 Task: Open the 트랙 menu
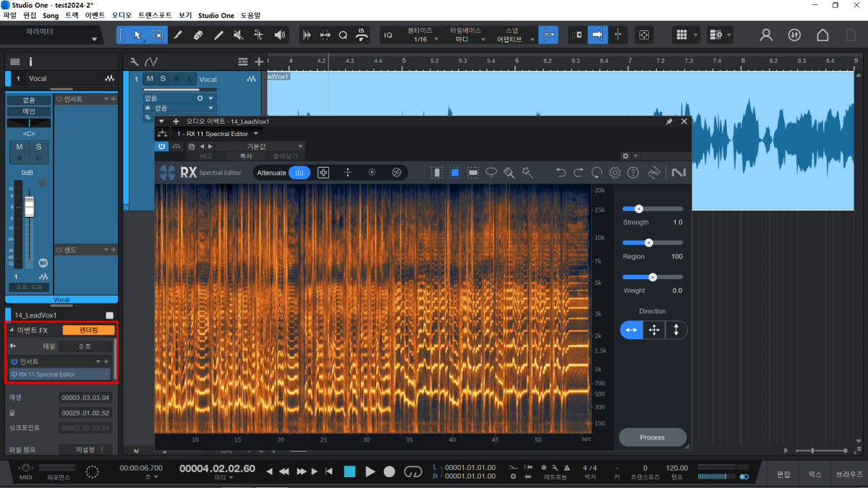pos(72,15)
